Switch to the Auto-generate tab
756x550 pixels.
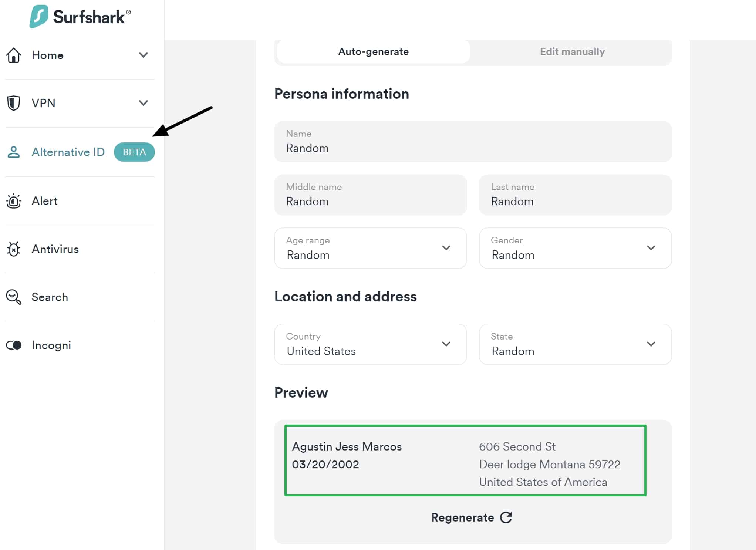[x=374, y=51]
